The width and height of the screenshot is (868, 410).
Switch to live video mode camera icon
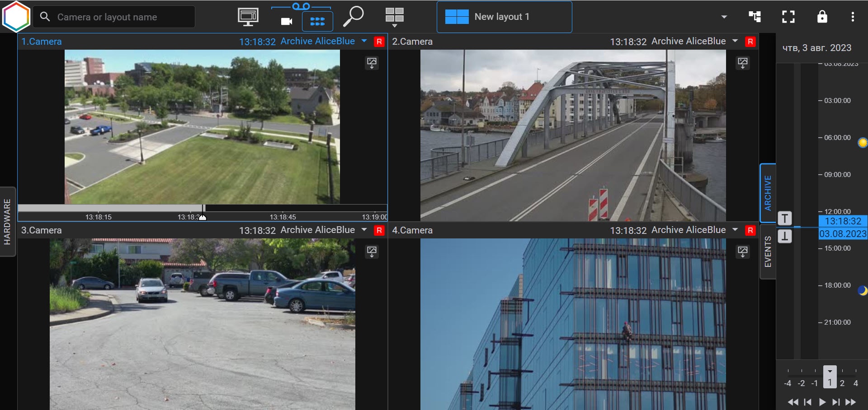point(287,21)
